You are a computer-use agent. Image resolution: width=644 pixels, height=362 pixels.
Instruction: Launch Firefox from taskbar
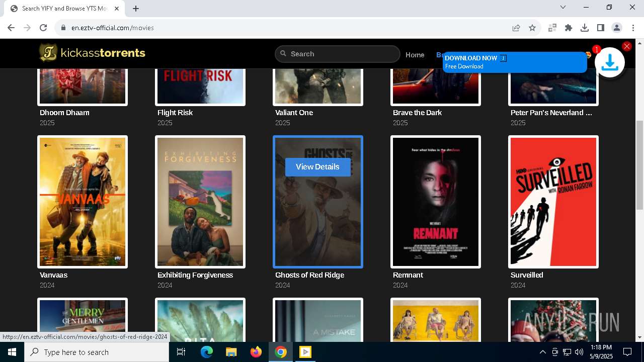tap(256, 352)
